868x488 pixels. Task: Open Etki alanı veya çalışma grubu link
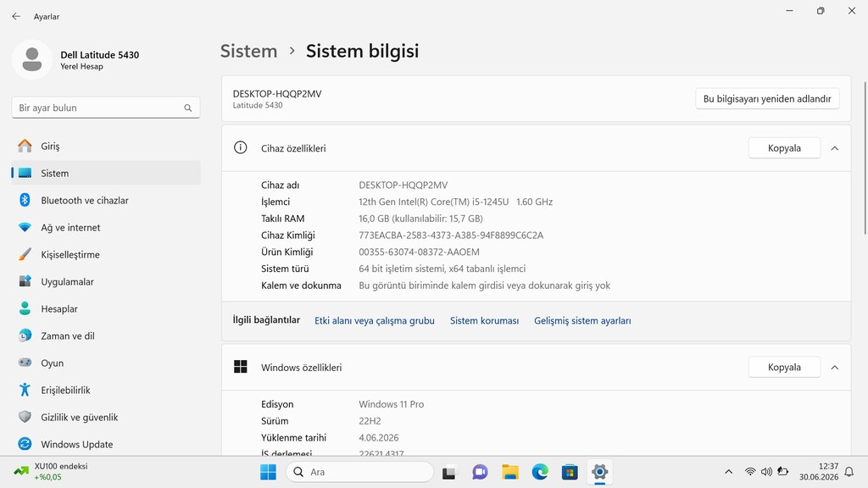coord(374,320)
